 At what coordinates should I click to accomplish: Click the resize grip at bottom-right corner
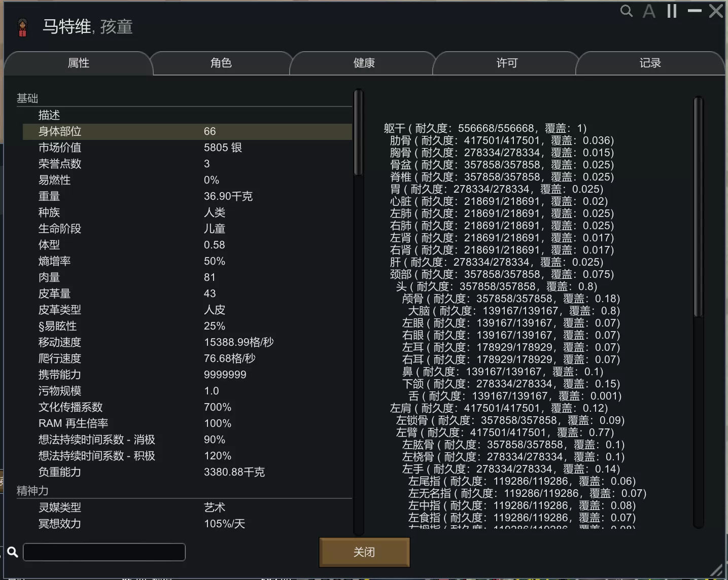tap(716, 570)
